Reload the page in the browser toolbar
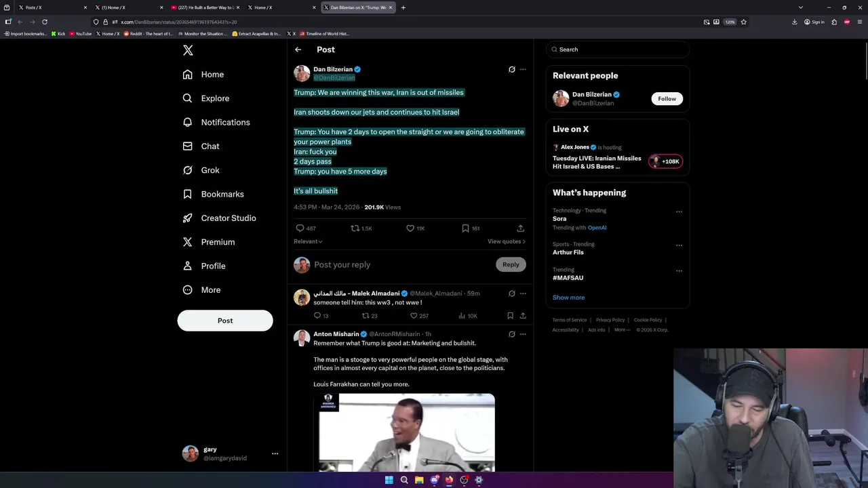 [x=45, y=22]
